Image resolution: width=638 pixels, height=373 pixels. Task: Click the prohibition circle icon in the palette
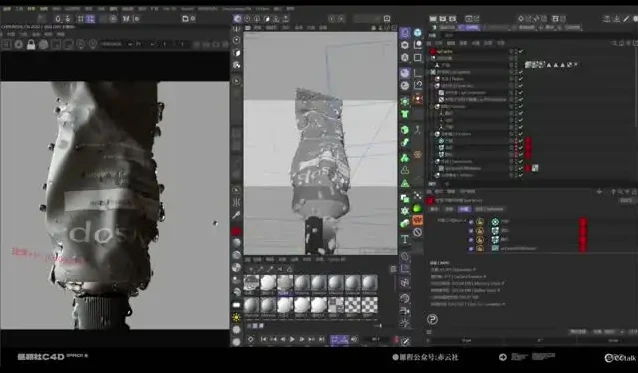pyautogui.click(x=417, y=233)
